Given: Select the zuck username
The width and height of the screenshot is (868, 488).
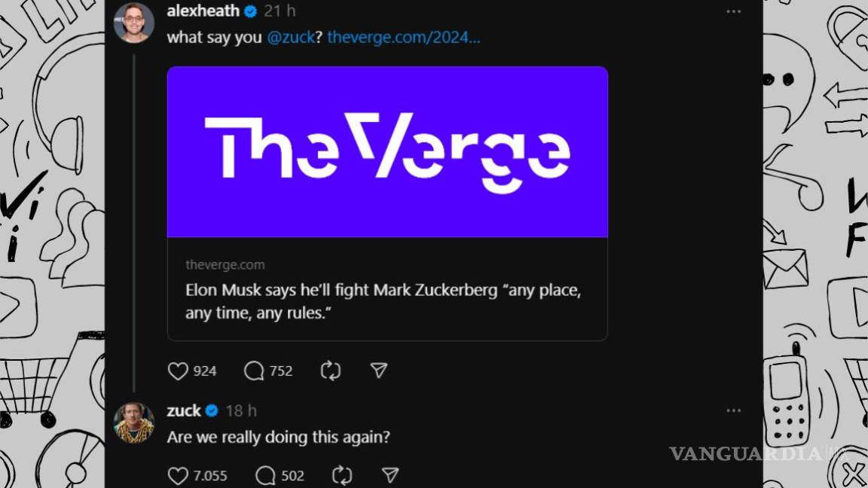Looking at the screenshot, I should [183, 410].
